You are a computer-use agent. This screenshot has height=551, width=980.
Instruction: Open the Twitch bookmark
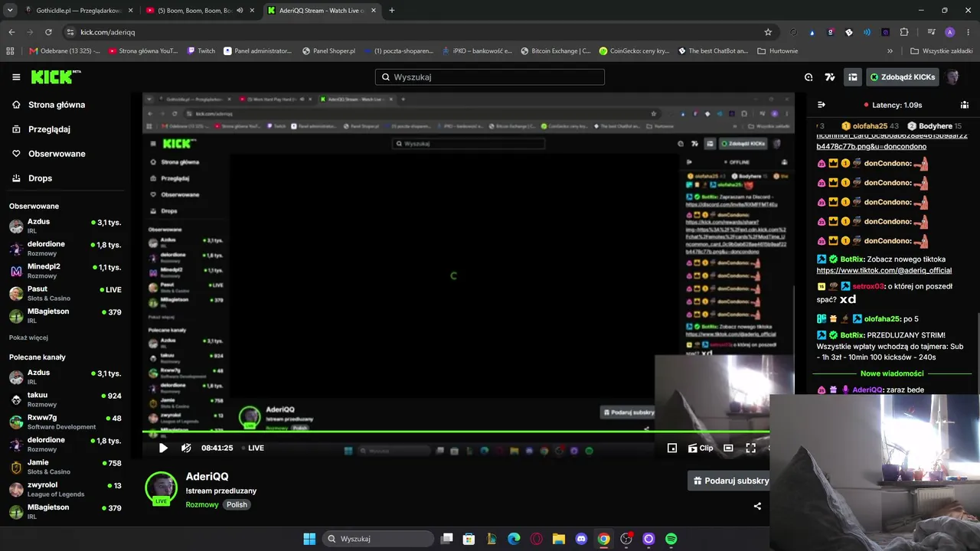click(201, 51)
